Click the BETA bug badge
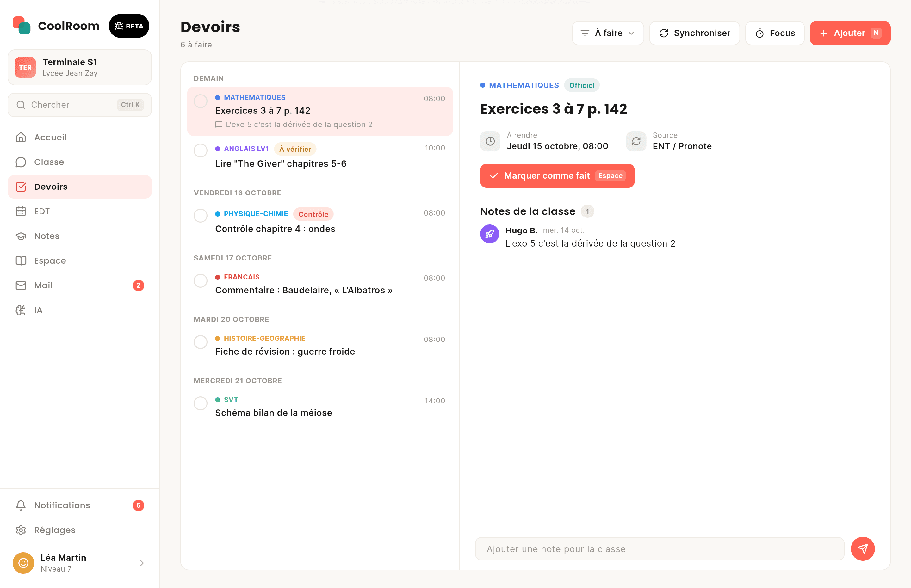Screen dimensions: 911x588 pos(129,26)
